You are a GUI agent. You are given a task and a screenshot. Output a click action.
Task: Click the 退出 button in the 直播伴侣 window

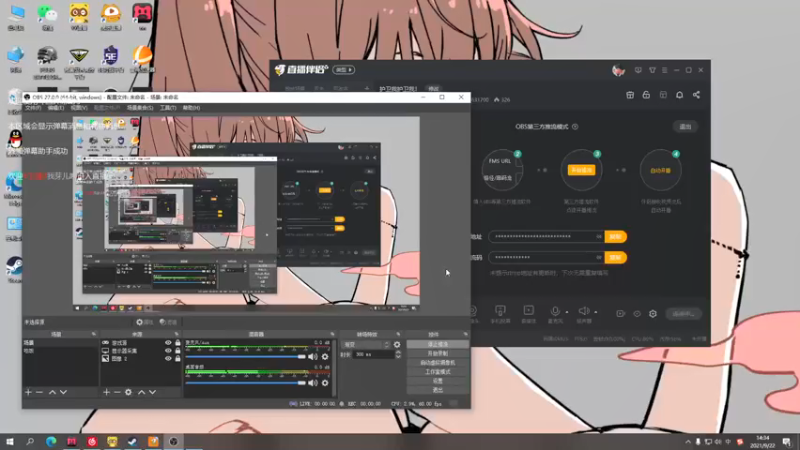click(x=685, y=127)
